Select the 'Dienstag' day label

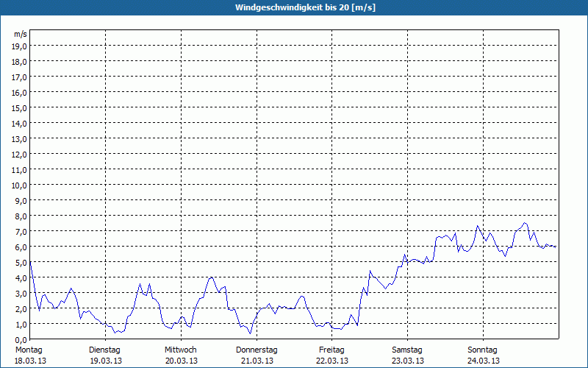pos(104,350)
